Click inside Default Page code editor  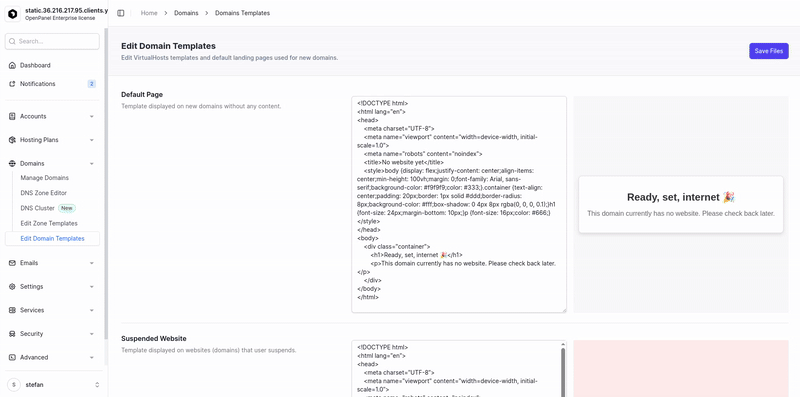click(x=459, y=204)
